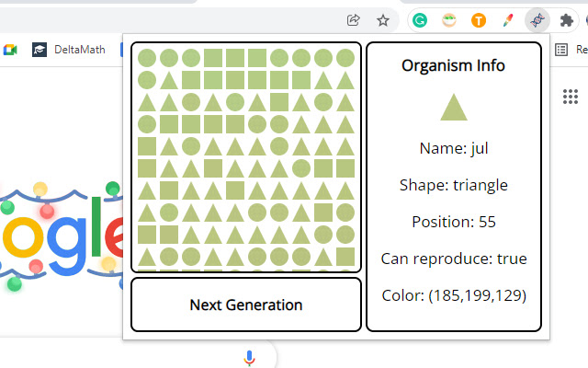Select the only square in third organism row
This screenshot has width=588, height=368.
279,102
